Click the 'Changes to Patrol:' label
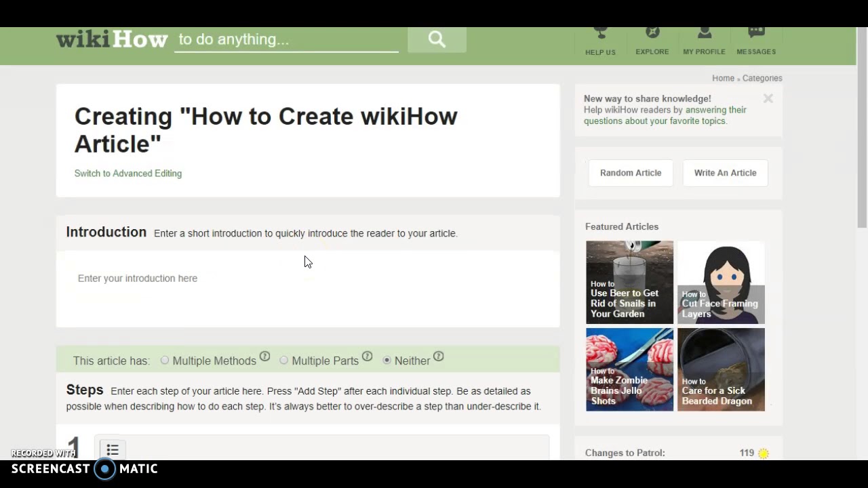This screenshot has width=868, height=488. tap(625, 453)
